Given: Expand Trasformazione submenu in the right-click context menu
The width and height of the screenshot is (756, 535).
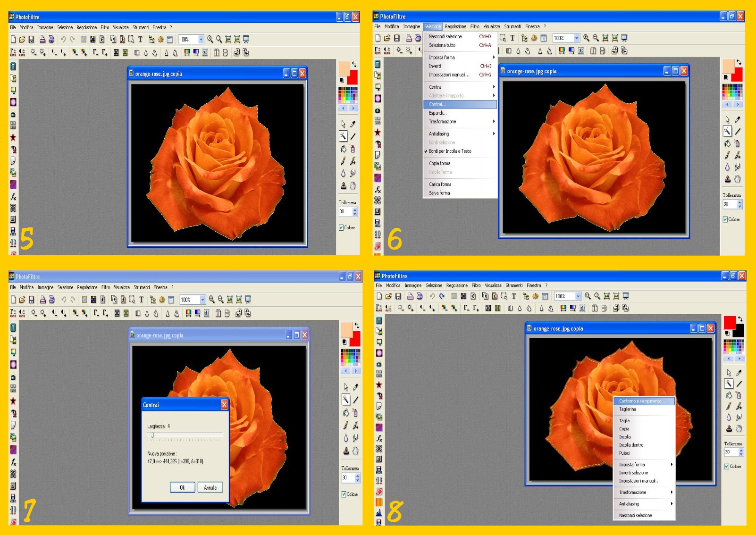Looking at the screenshot, I should (x=644, y=492).
